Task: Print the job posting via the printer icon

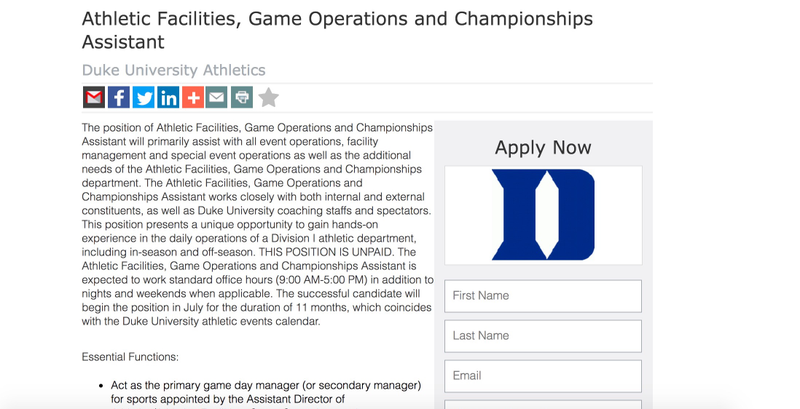Action: [x=242, y=97]
